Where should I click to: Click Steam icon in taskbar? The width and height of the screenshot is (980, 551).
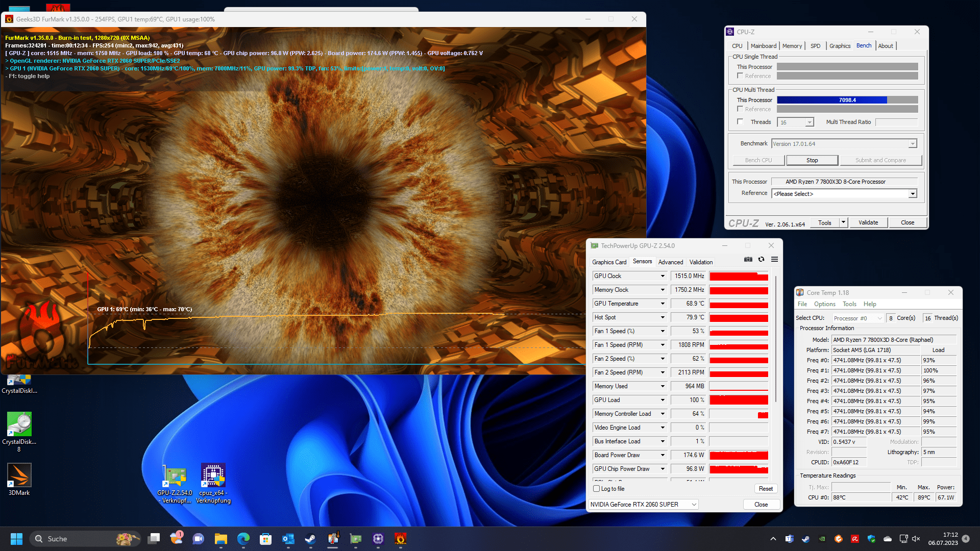(310, 539)
